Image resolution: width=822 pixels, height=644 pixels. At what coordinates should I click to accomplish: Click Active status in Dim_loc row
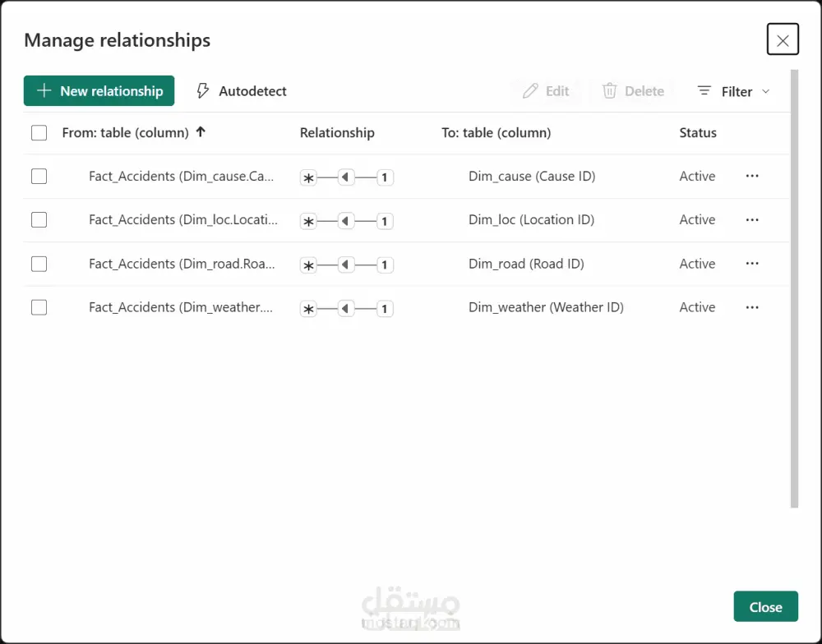coord(697,219)
